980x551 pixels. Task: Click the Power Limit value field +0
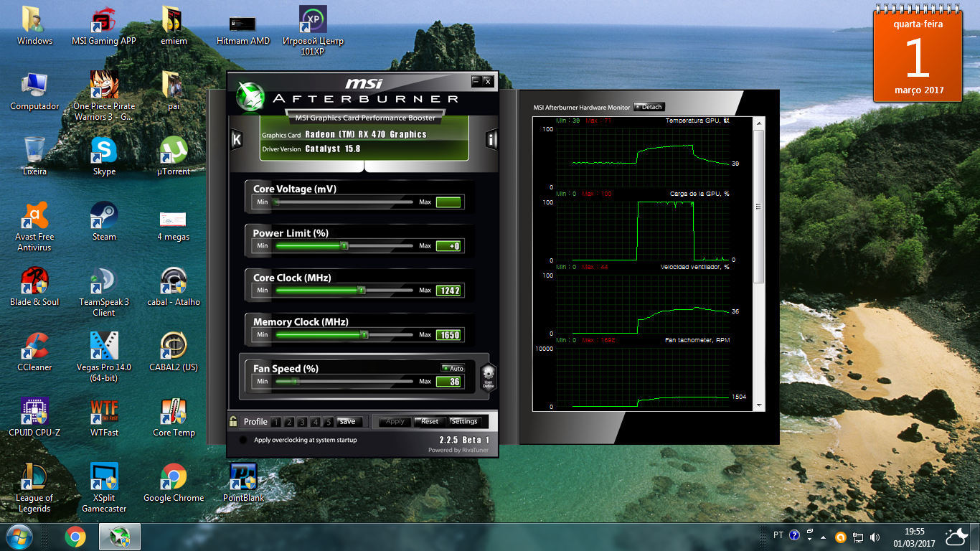coord(448,246)
